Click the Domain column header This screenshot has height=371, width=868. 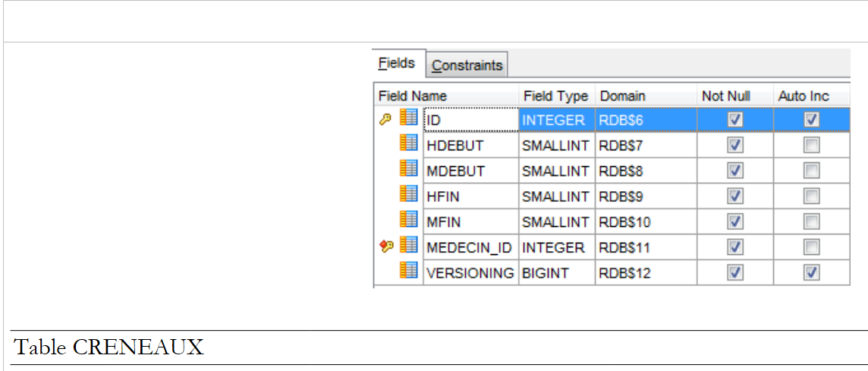click(x=623, y=96)
